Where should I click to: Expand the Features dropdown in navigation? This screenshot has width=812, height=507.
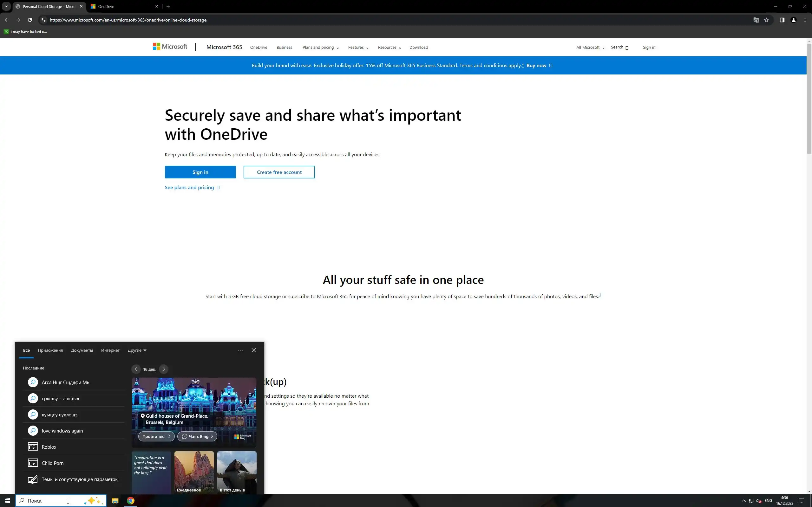[358, 47]
